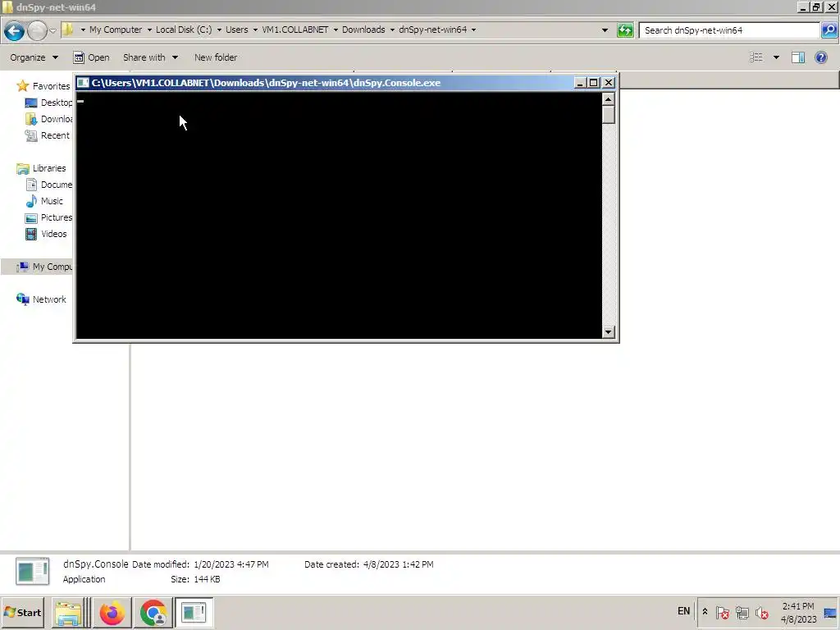
Task: Toggle the preview pane icon
Action: click(x=798, y=57)
